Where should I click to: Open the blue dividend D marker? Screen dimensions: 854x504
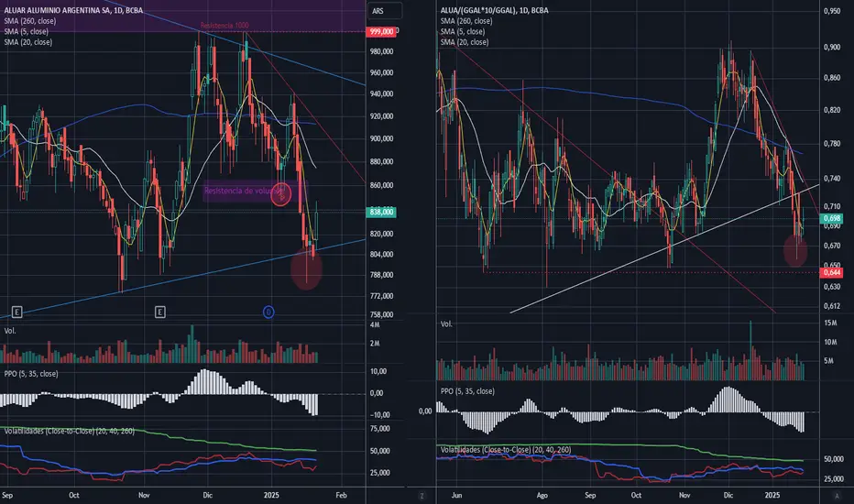(x=268, y=312)
